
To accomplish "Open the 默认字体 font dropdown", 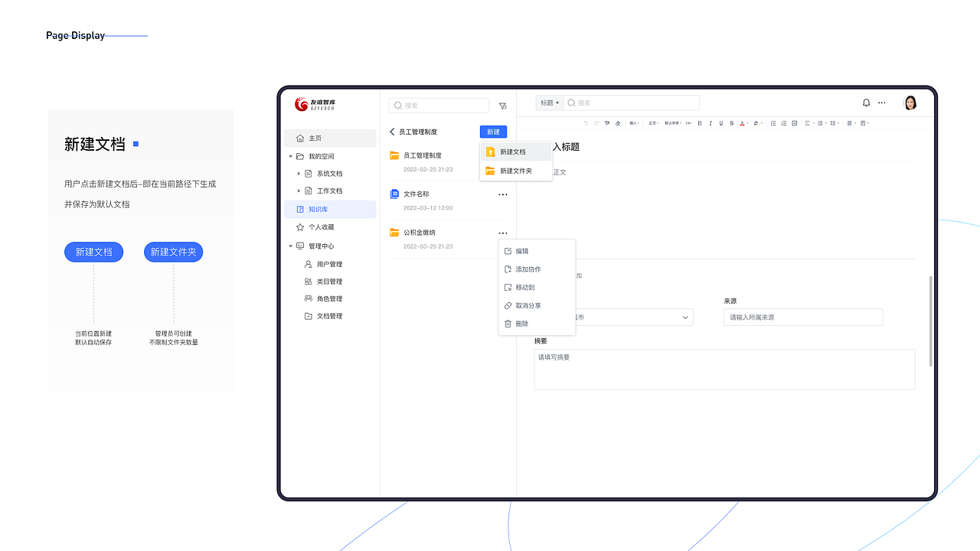I will (x=672, y=123).
